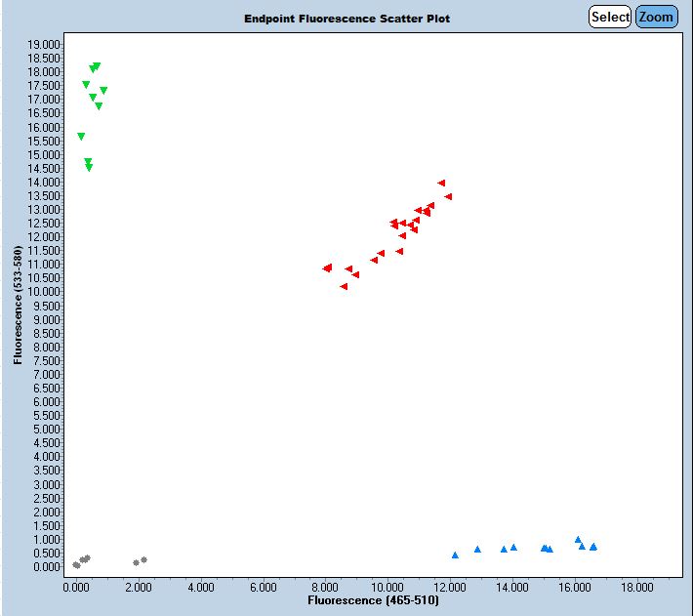This screenshot has height=616, width=693.
Task: Click the 0.000 tick on the x-axis
Action: point(76,588)
